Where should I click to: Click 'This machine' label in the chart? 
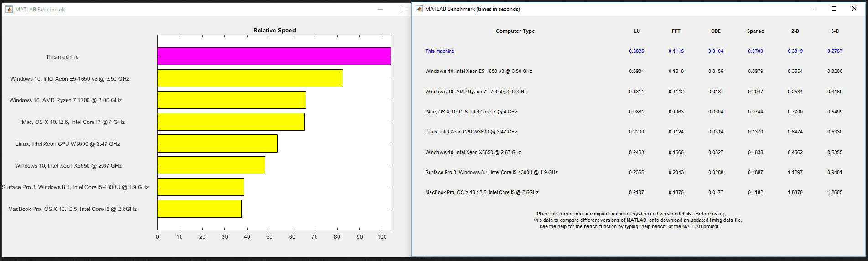tap(62, 57)
